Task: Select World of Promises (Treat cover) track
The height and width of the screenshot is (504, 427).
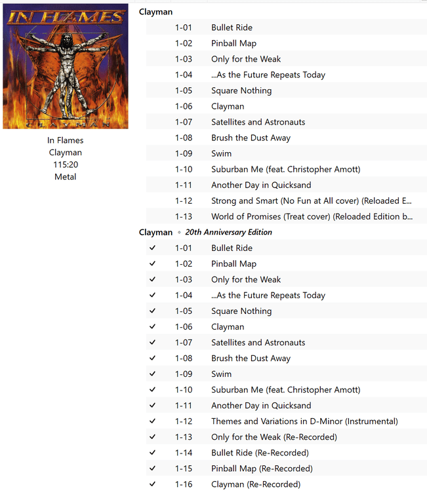Action: [287, 216]
